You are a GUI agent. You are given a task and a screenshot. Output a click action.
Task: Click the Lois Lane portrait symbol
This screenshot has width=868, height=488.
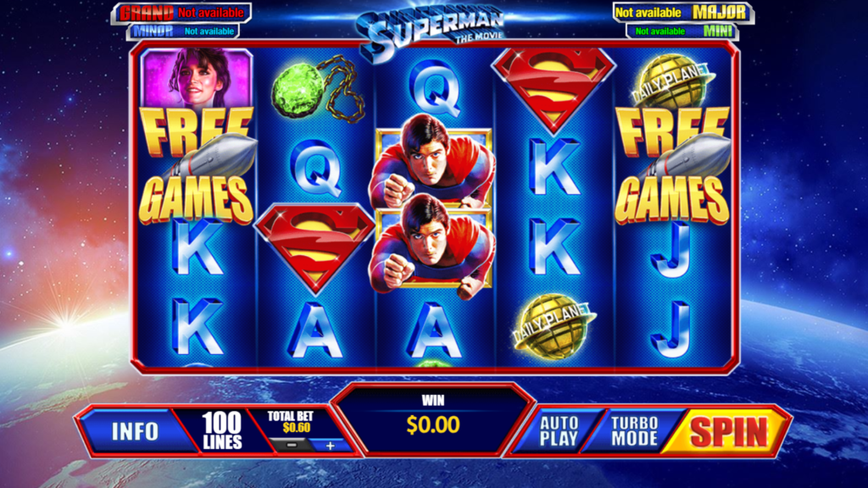click(197, 77)
